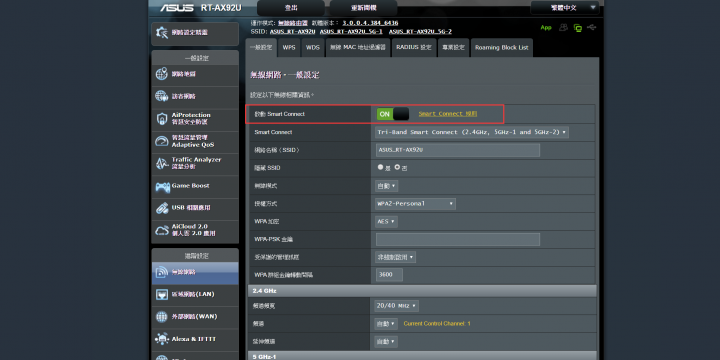
Task: Click the ASUS_RT-AX92U SSID link in header
Action: 292,32
